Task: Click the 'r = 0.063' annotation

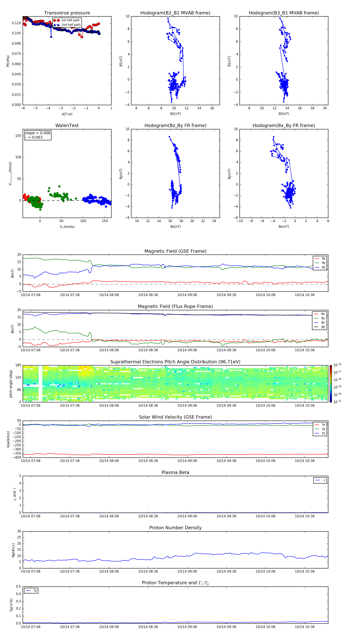Action: click(x=34, y=137)
